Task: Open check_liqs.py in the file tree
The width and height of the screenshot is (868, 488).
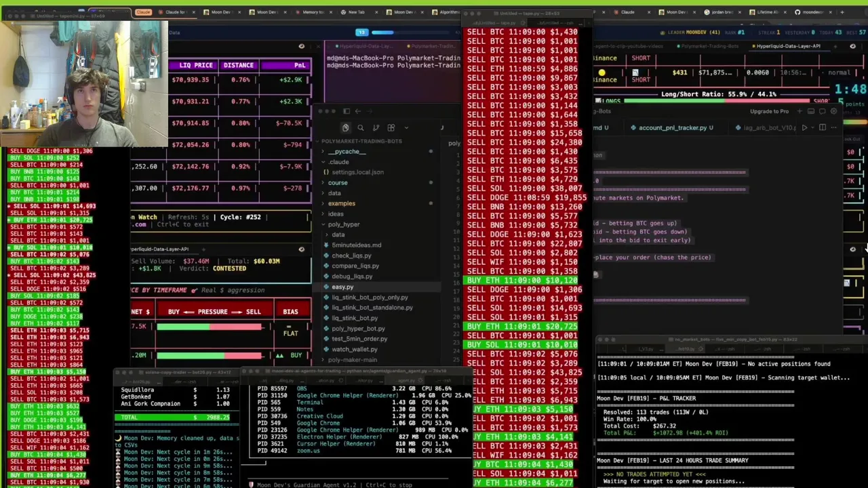Action: (351, 256)
